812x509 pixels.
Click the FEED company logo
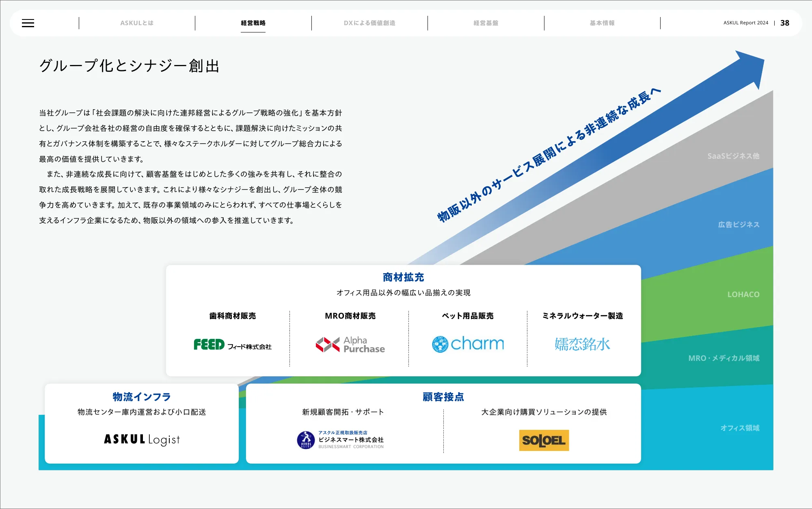tap(232, 345)
